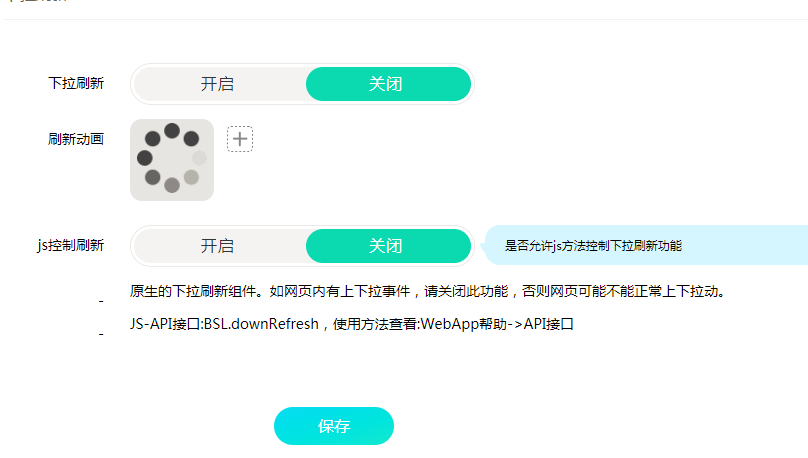Click the js控制刷新 field label

point(69,245)
